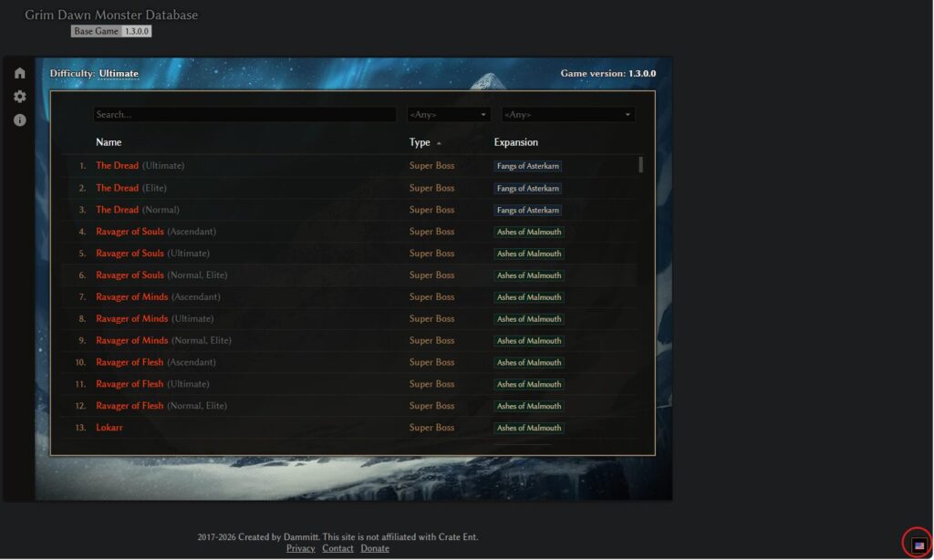Open the expansion filter dropdown

tap(567, 114)
